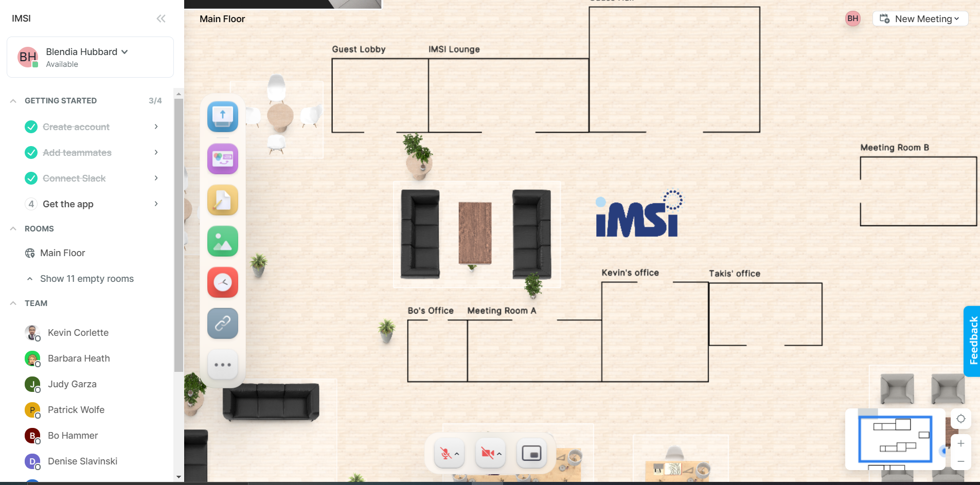Enter the IMSI Lounge room

[508, 95]
